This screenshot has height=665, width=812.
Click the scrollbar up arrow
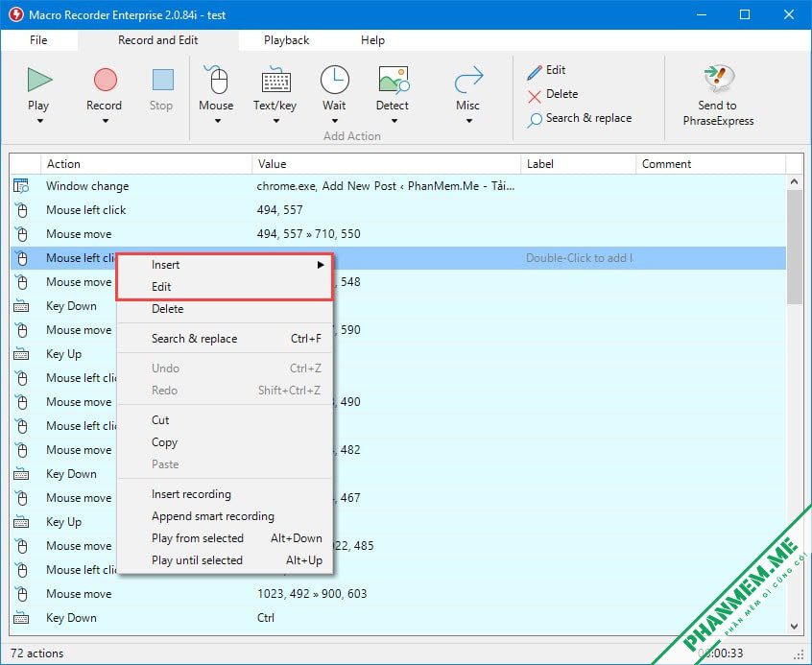795,181
